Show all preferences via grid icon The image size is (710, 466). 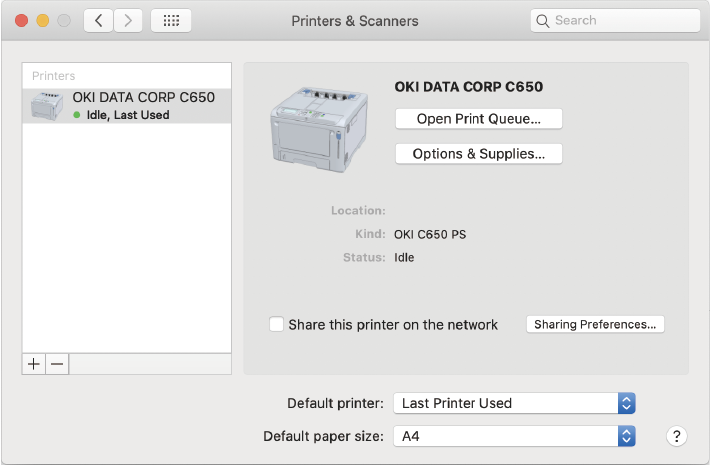tap(171, 20)
